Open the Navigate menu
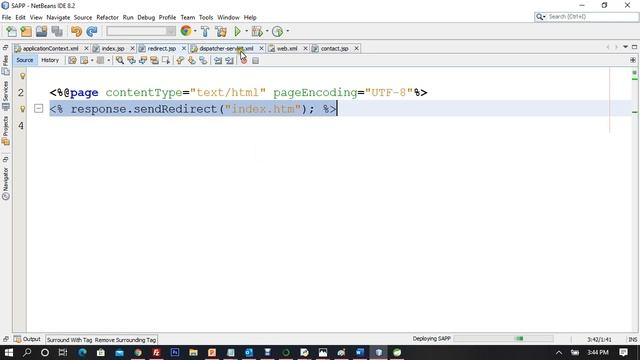The height and width of the screenshot is (360, 640). (x=58, y=18)
